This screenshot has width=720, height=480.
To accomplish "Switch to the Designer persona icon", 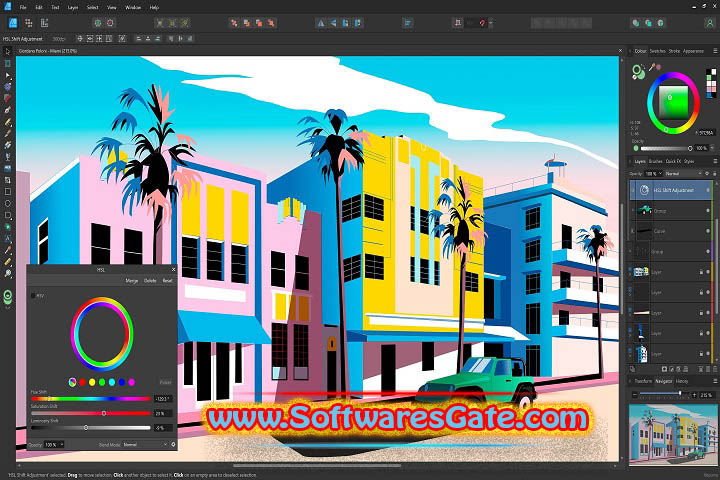I will (x=13, y=23).
